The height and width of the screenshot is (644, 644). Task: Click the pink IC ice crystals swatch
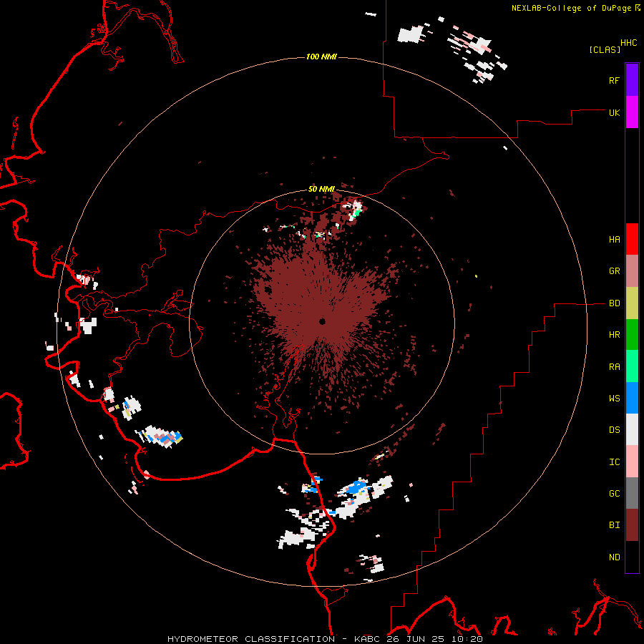point(632,462)
